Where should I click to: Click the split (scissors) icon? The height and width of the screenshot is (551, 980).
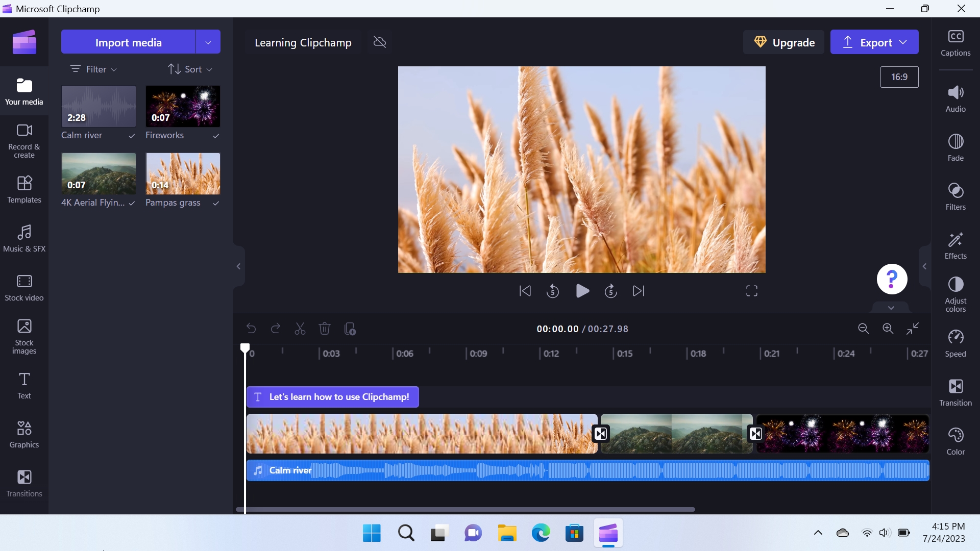[300, 329]
